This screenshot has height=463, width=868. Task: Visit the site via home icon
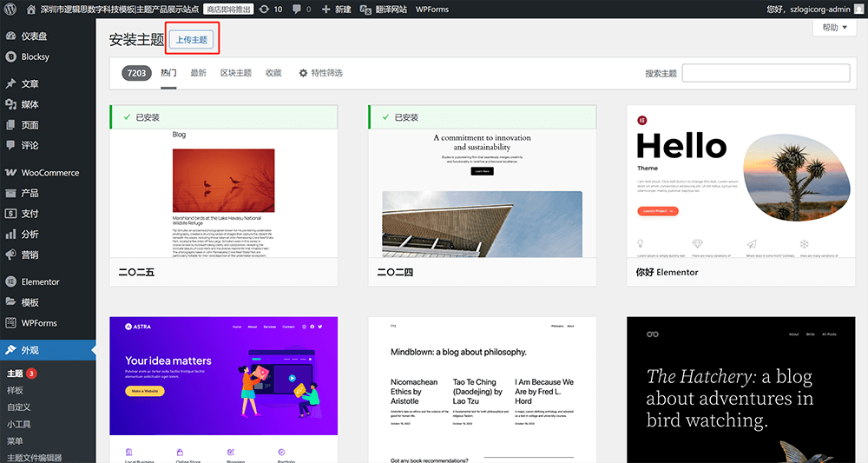pyautogui.click(x=31, y=10)
